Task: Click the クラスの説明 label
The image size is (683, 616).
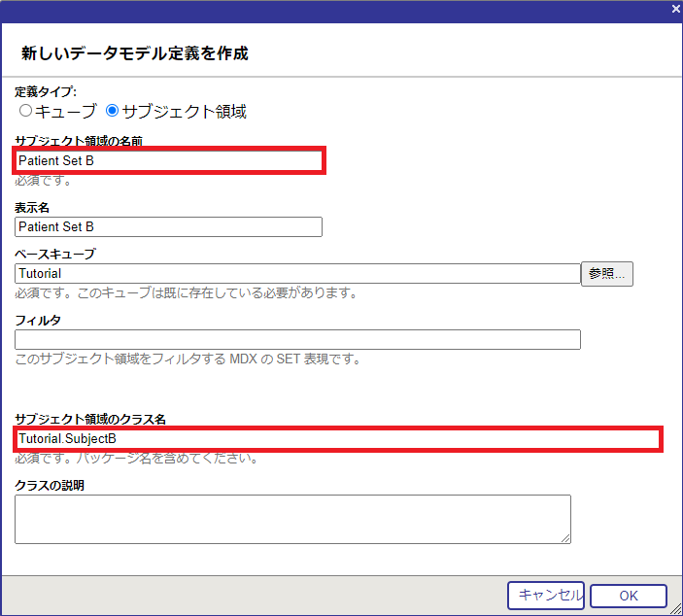Action: (x=50, y=485)
